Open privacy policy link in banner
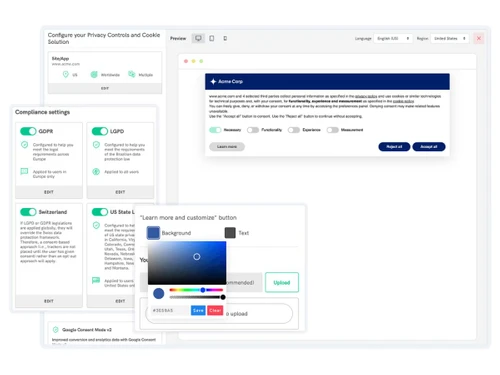 pos(366,96)
